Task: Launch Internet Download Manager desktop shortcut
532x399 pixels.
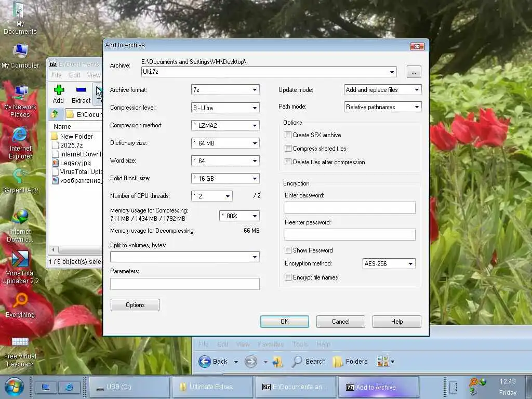Action: [x=20, y=227]
